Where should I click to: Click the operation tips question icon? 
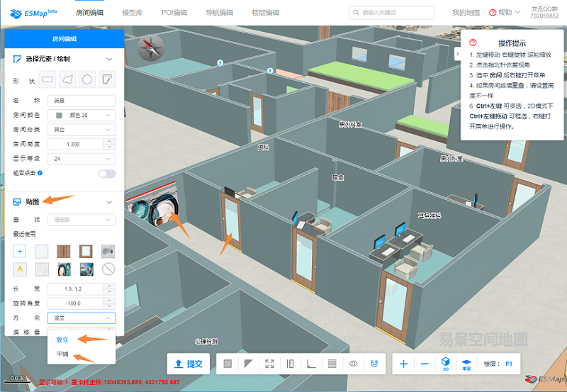(473, 43)
